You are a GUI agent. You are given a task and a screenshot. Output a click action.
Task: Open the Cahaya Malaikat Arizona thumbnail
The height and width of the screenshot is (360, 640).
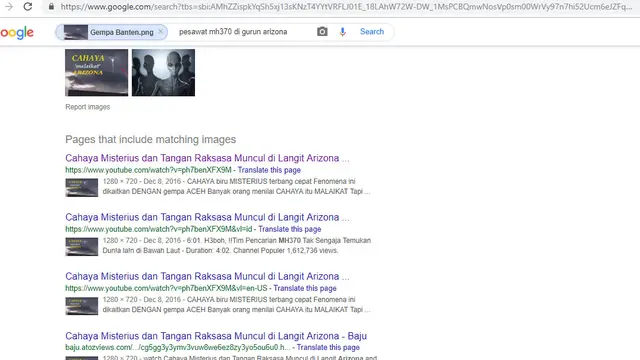(x=96, y=73)
